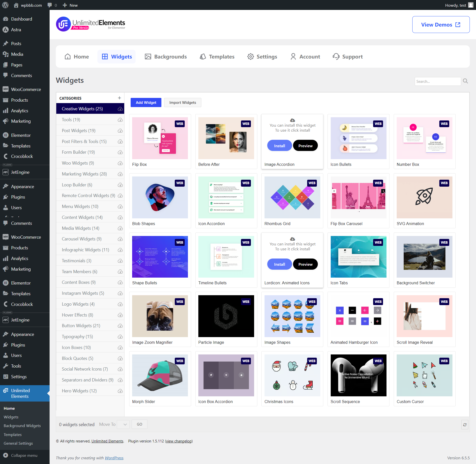This screenshot has width=476, height=464.
Task: Click the download icon on Woo Widgets row
Action: point(120,163)
